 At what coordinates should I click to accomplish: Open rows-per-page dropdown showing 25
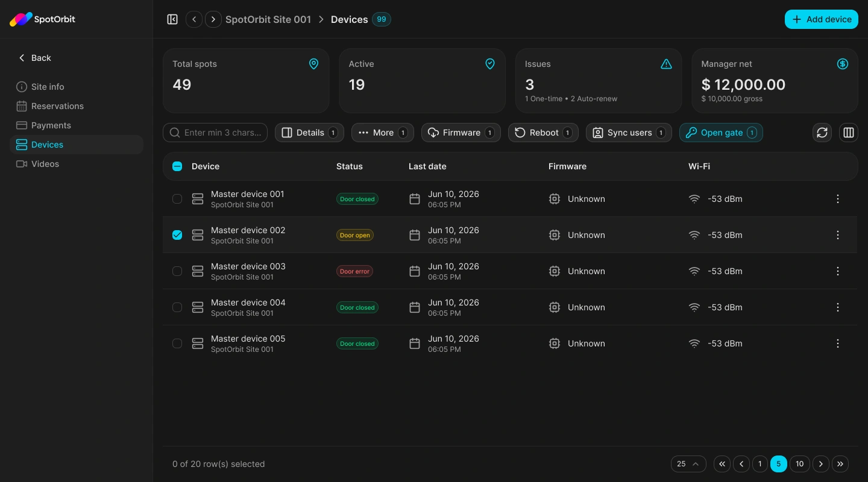tap(688, 464)
